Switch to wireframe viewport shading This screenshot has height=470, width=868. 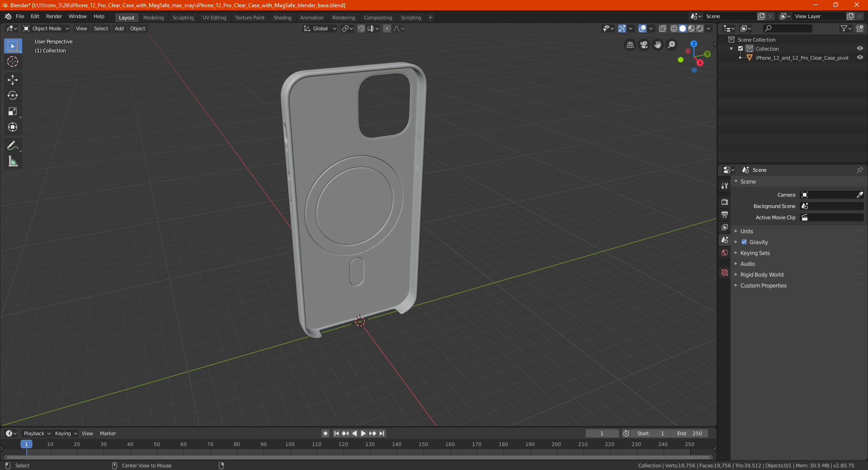coord(674,28)
